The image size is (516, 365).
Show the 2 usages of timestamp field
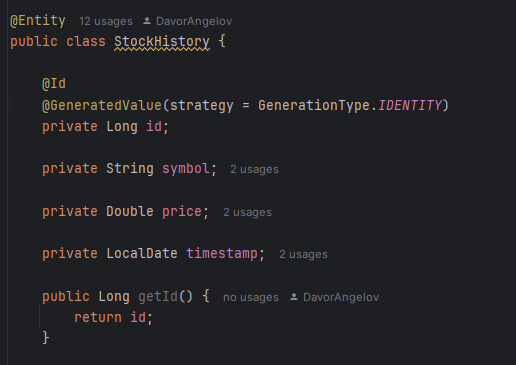[x=303, y=254]
